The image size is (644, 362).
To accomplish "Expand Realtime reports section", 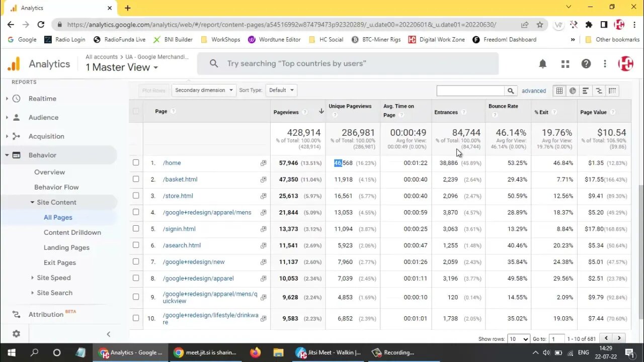I will (x=7, y=99).
